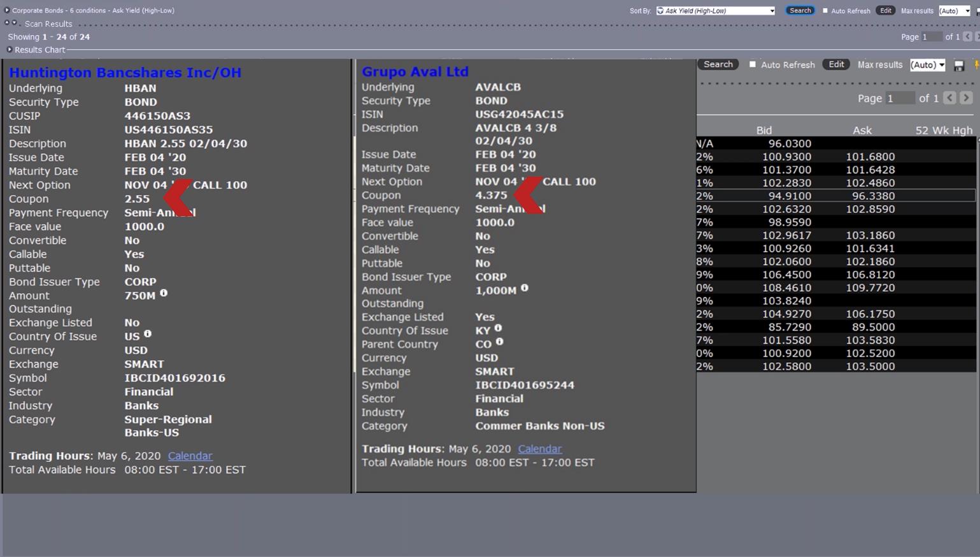This screenshot has width=980, height=557.
Task: Open Grupo Aval Ltd title link
Action: (415, 71)
